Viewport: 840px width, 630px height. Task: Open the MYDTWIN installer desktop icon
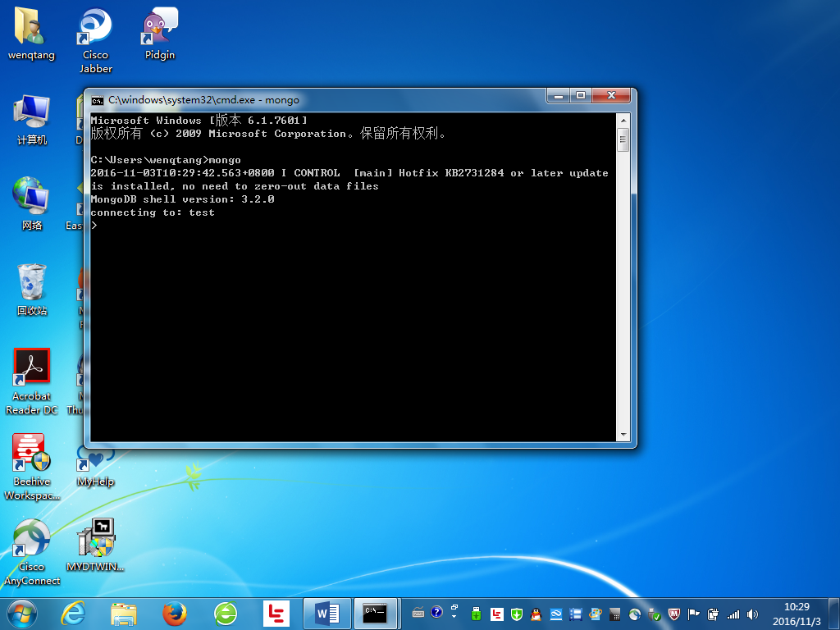point(95,546)
